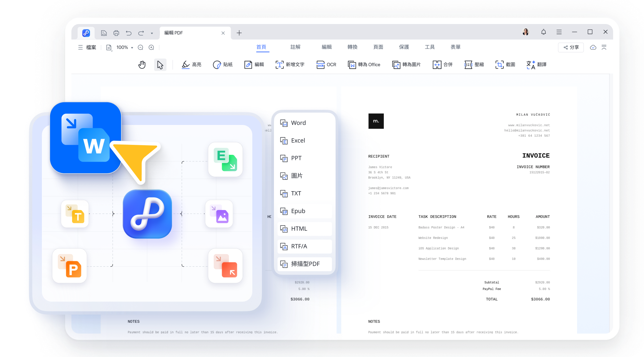Choose TXT in conversion list

(x=304, y=194)
